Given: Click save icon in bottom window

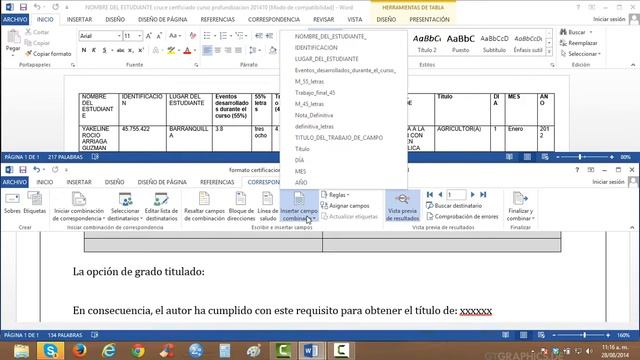Looking at the screenshot, I should (x=23, y=170).
